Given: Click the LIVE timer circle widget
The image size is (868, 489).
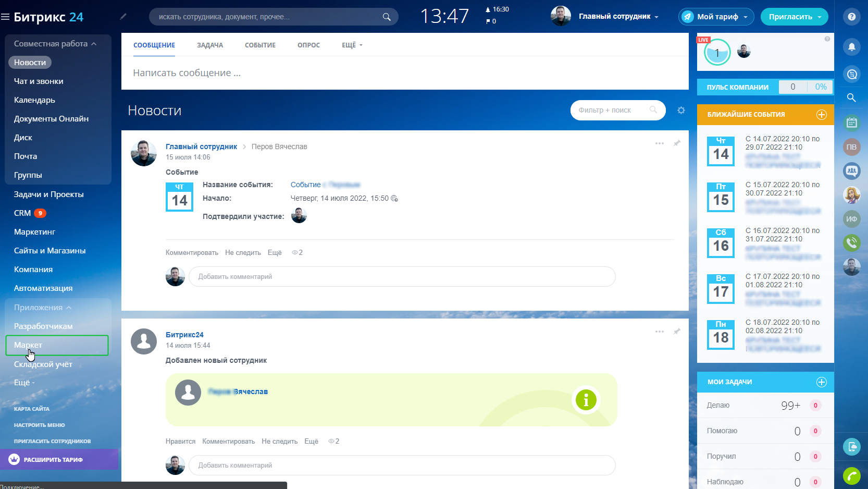Looking at the screenshot, I should tap(717, 52).
